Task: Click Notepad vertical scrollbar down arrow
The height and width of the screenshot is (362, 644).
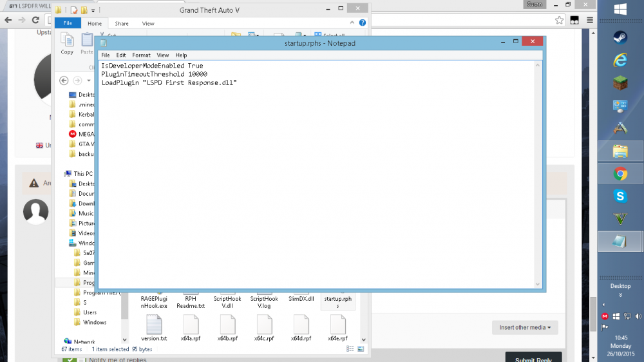Action: [x=538, y=284]
